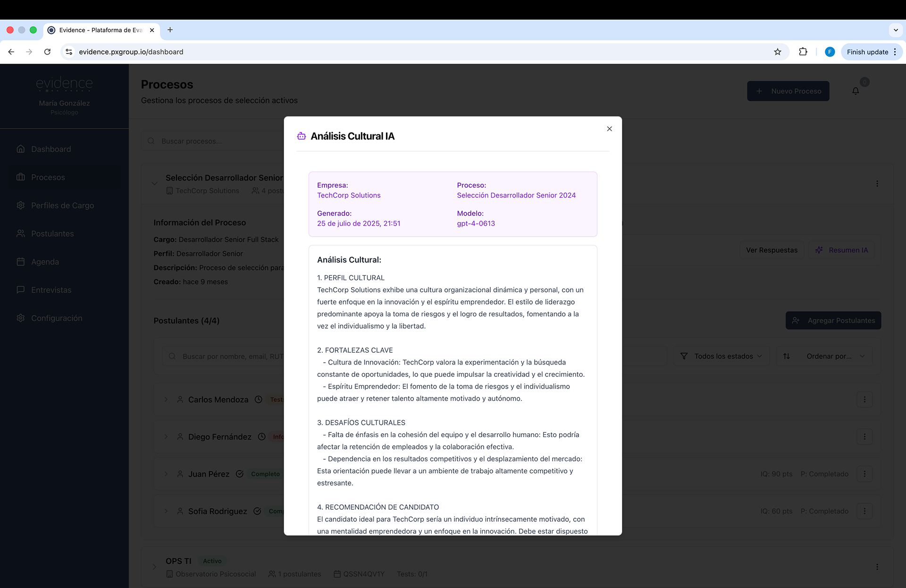Open the Dashboard sidebar item
The height and width of the screenshot is (588, 906).
coord(51,149)
